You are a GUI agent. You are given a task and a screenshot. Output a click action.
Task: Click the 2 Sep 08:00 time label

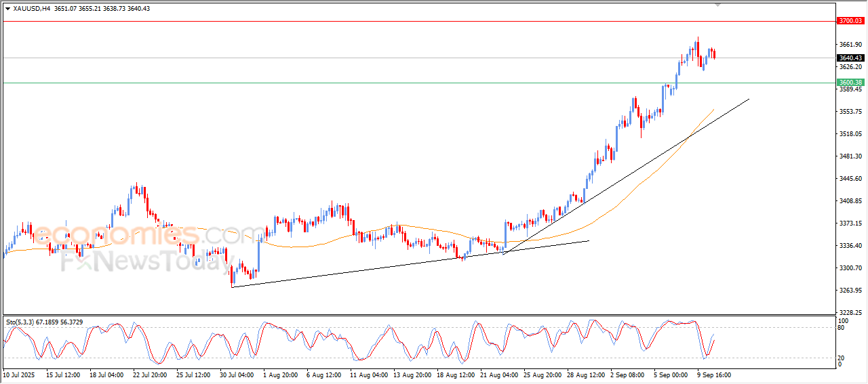click(627, 374)
